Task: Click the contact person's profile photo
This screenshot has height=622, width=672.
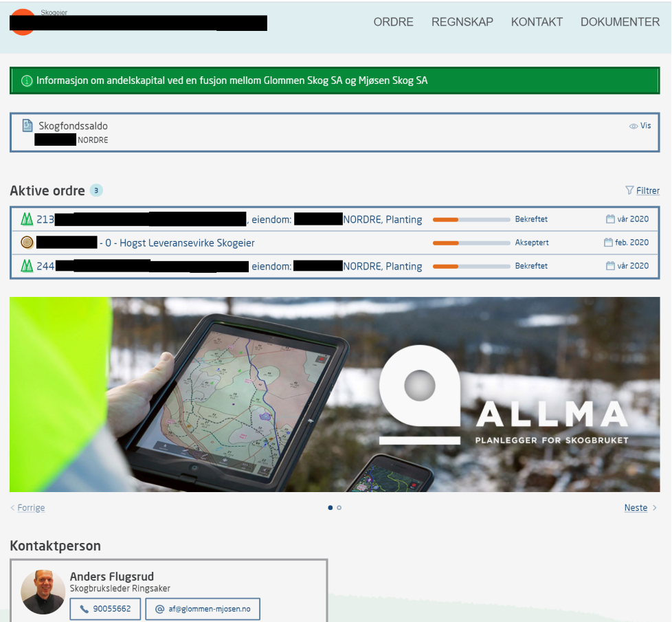Action: click(x=43, y=592)
